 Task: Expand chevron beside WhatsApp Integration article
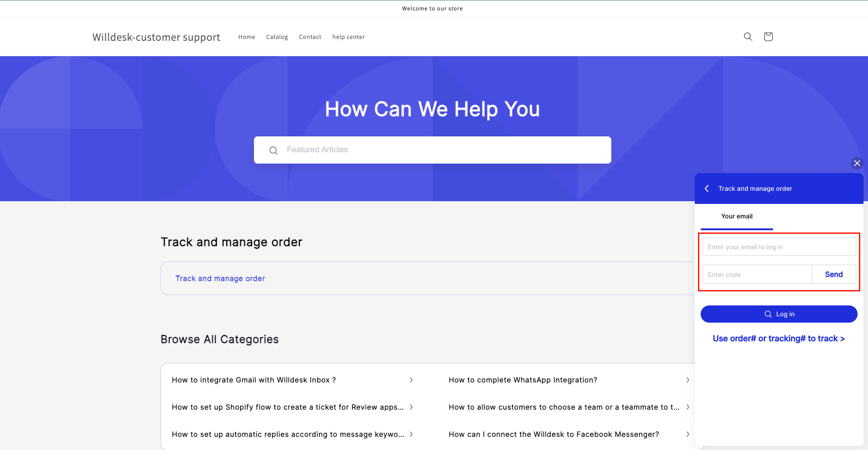pyautogui.click(x=688, y=380)
